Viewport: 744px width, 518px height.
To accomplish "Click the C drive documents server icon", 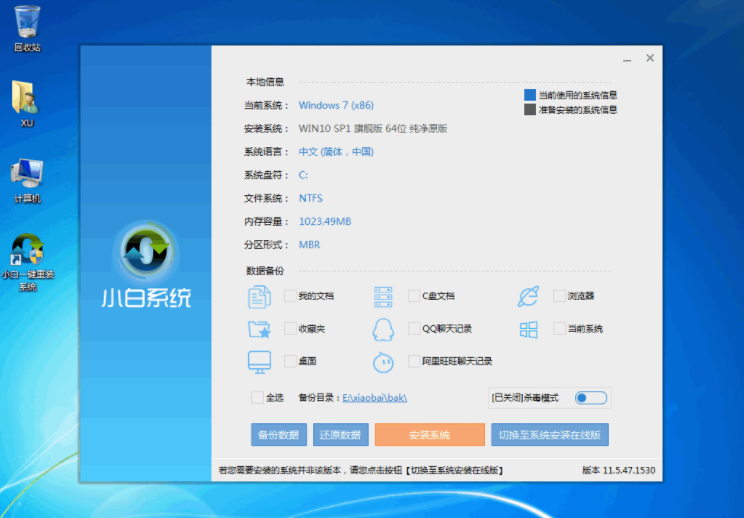I will tap(383, 296).
